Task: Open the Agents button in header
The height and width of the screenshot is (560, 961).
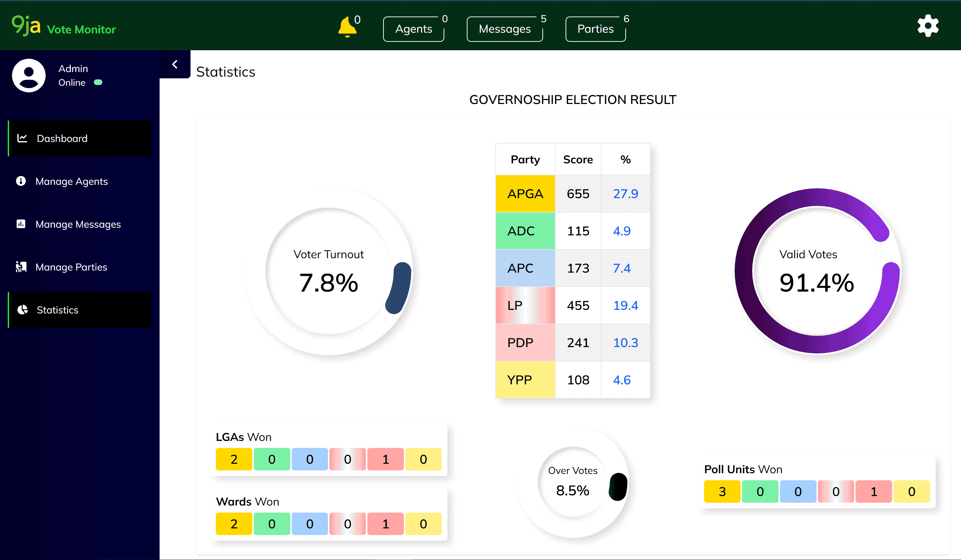Action: [413, 29]
